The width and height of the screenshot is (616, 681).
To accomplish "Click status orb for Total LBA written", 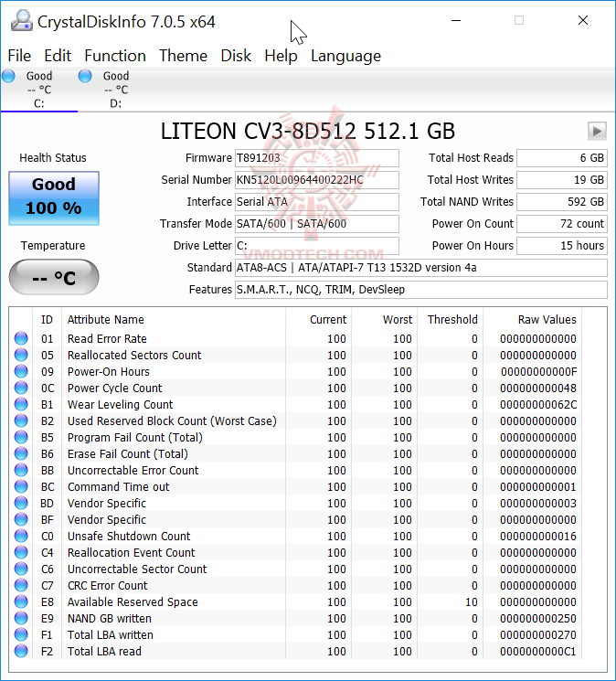I will [x=21, y=635].
